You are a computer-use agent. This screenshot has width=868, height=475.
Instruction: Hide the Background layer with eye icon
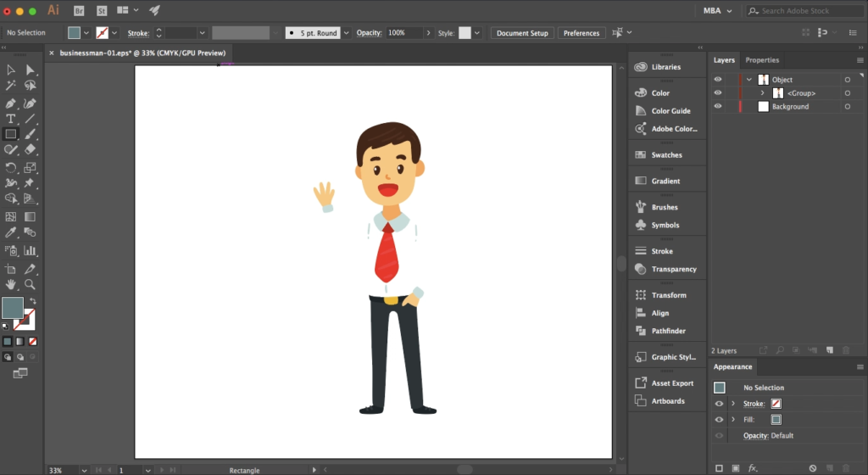pyautogui.click(x=718, y=107)
